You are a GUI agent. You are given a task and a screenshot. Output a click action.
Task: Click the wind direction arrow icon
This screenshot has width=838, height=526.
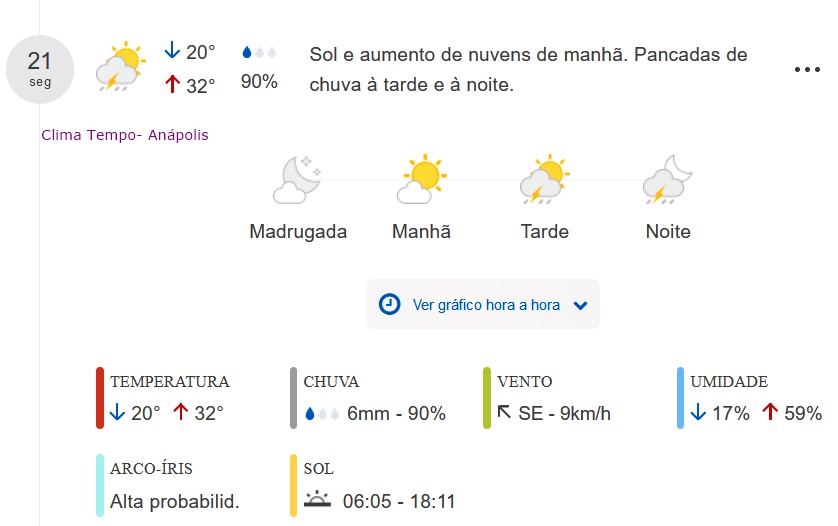click(504, 412)
